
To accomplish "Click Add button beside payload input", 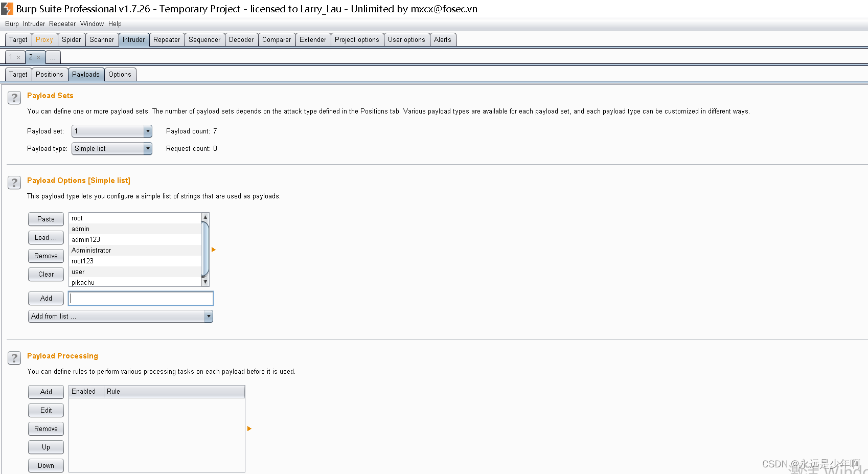I will click(x=46, y=299).
